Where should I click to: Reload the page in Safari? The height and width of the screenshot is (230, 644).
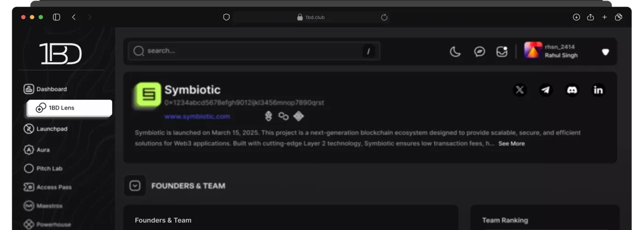tap(384, 17)
